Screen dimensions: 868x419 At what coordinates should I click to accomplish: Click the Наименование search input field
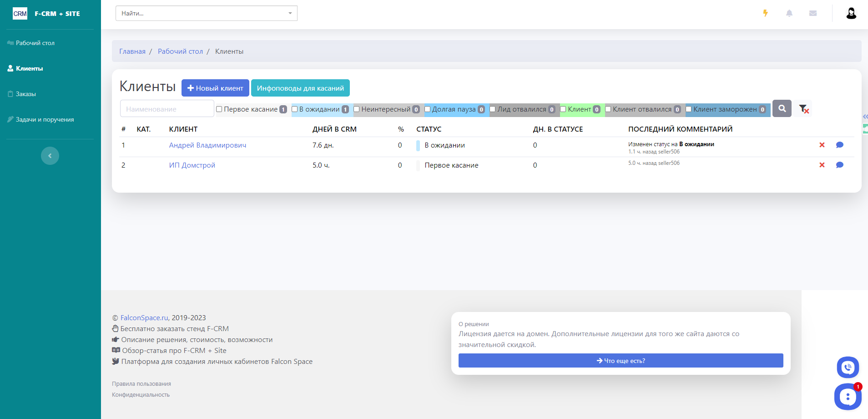pyautogui.click(x=167, y=109)
